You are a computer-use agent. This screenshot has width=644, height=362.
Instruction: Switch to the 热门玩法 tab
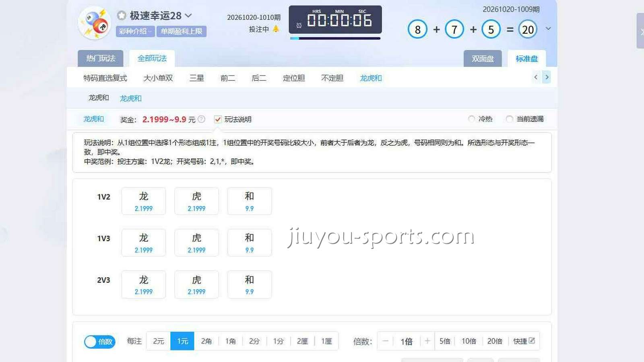pos(101,58)
